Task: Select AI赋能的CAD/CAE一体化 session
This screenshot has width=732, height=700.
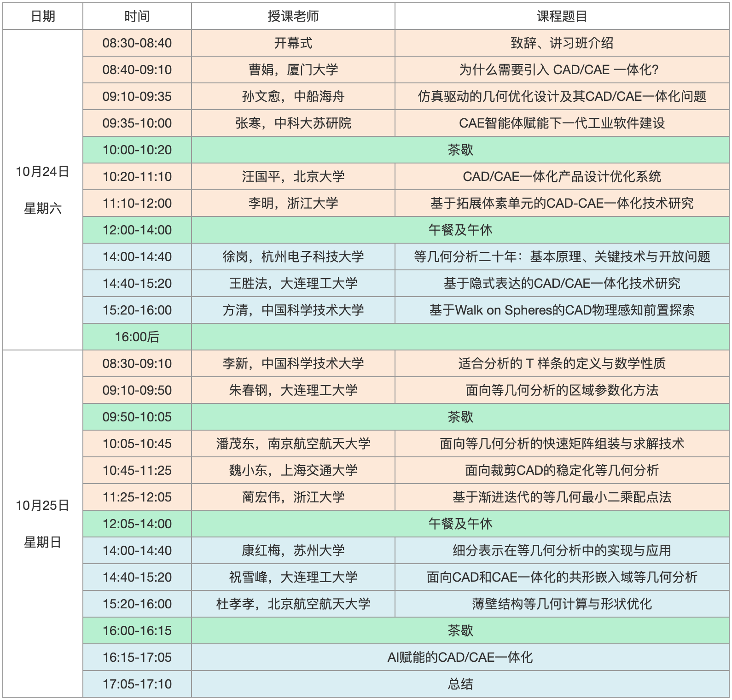Action: tap(460, 657)
